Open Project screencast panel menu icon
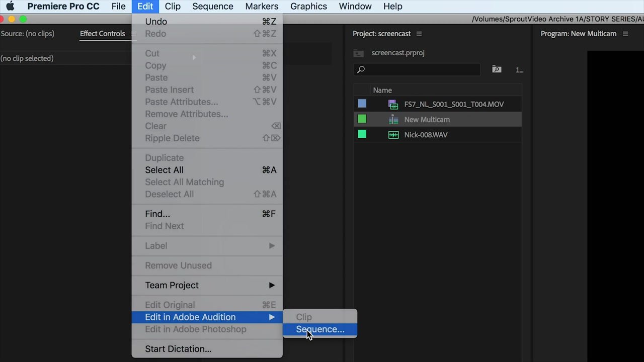 (419, 34)
